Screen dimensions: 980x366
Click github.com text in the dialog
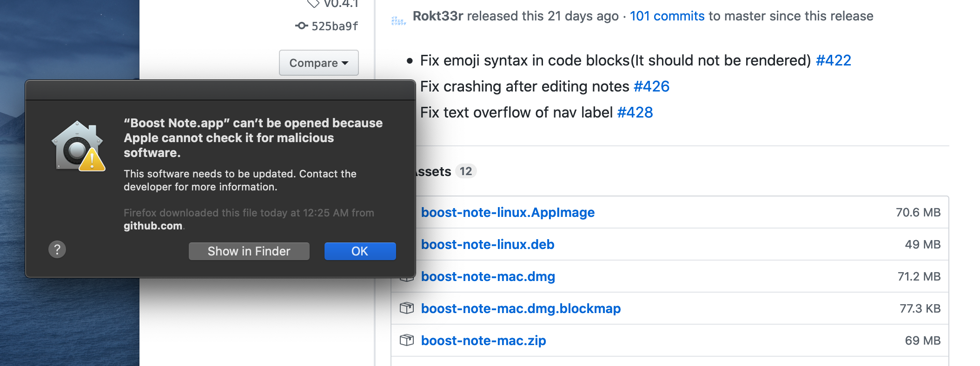(153, 226)
